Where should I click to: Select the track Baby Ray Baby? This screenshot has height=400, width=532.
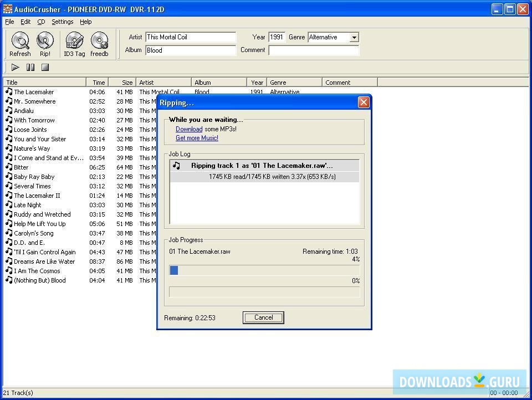point(34,177)
